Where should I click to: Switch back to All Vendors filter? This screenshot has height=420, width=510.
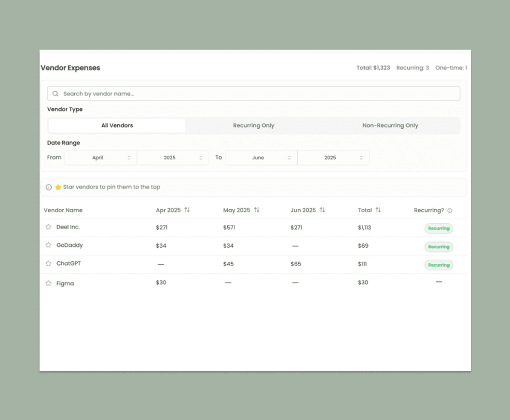point(117,125)
